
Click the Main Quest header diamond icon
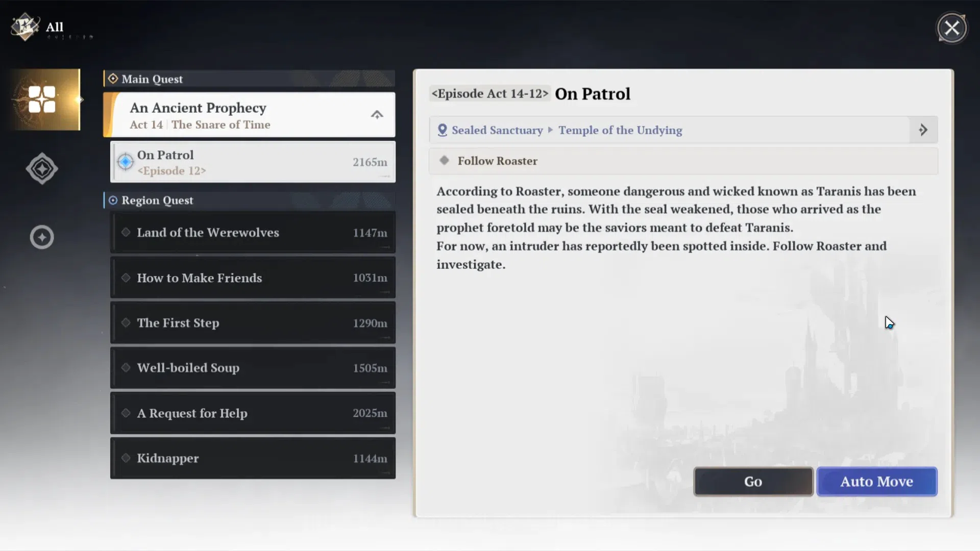point(113,79)
